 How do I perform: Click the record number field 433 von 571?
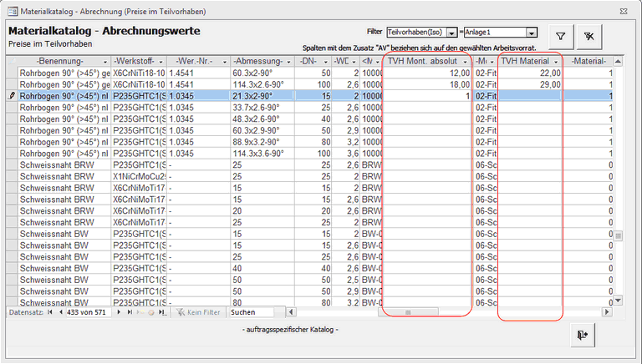click(86, 312)
